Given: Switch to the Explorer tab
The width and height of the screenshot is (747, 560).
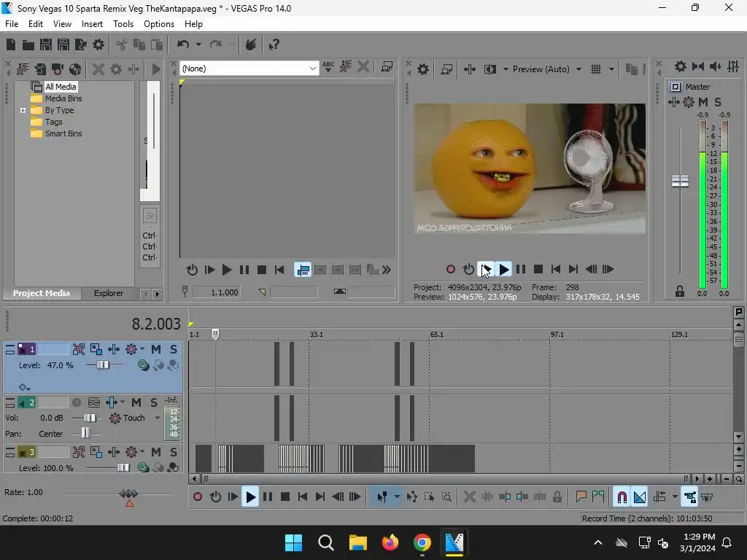Looking at the screenshot, I should pyautogui.click(x=109, y=293).
